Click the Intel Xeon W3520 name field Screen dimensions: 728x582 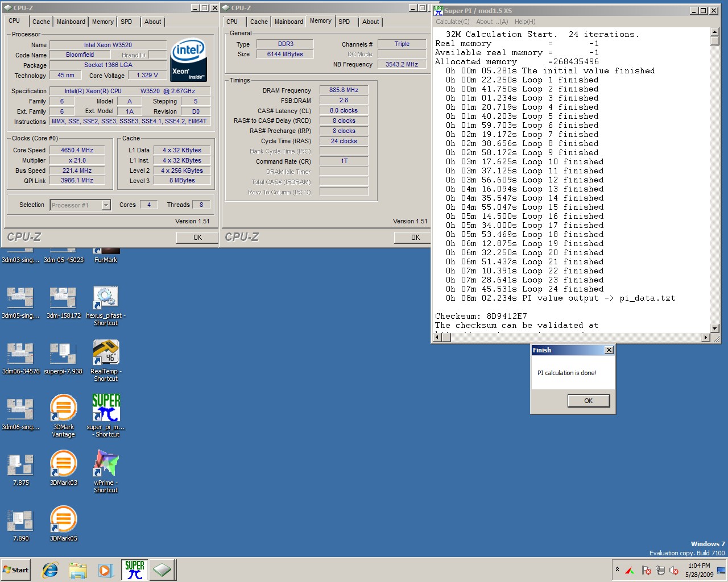[x=108, y=45]
